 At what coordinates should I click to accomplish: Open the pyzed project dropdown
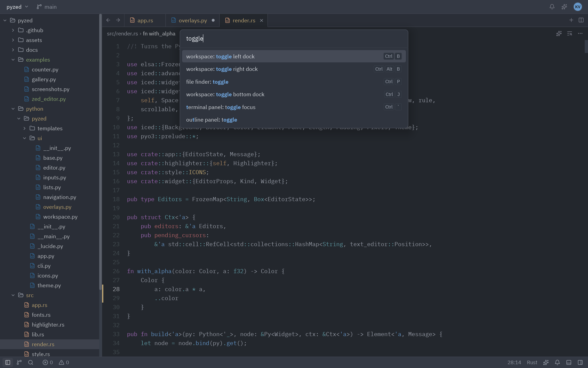click(17, 7)
